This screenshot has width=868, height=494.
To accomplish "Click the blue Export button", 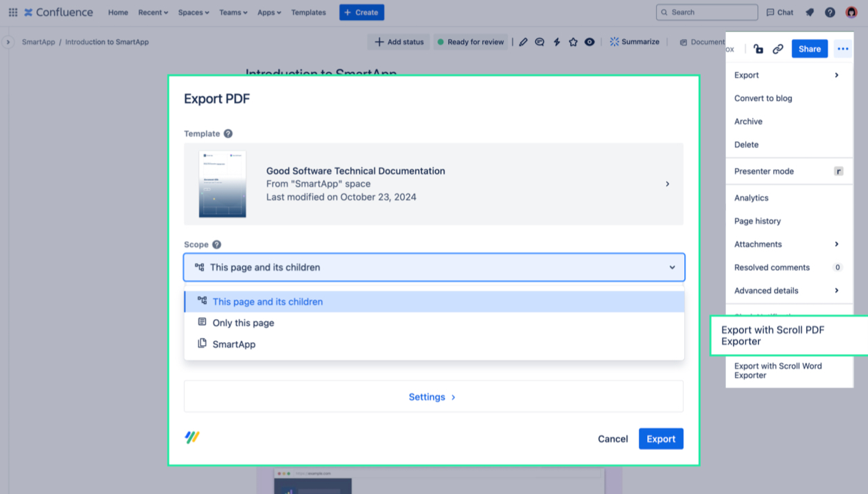I will pos(660,439).
